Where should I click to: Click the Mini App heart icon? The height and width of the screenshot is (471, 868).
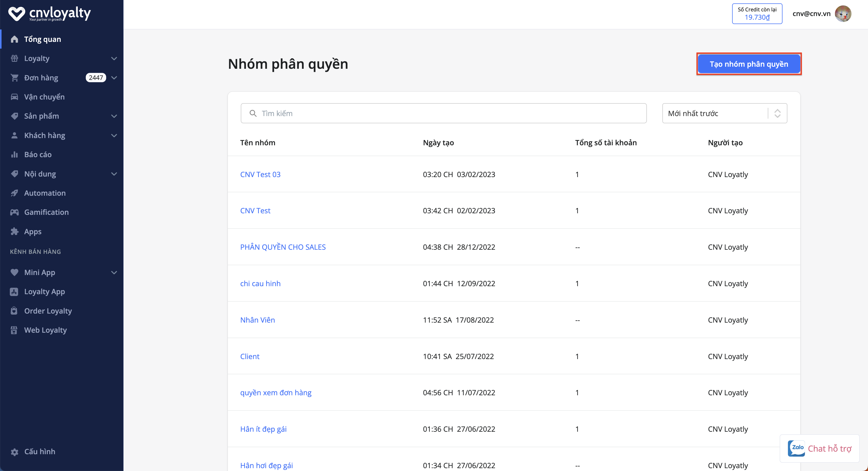(14, 272)
